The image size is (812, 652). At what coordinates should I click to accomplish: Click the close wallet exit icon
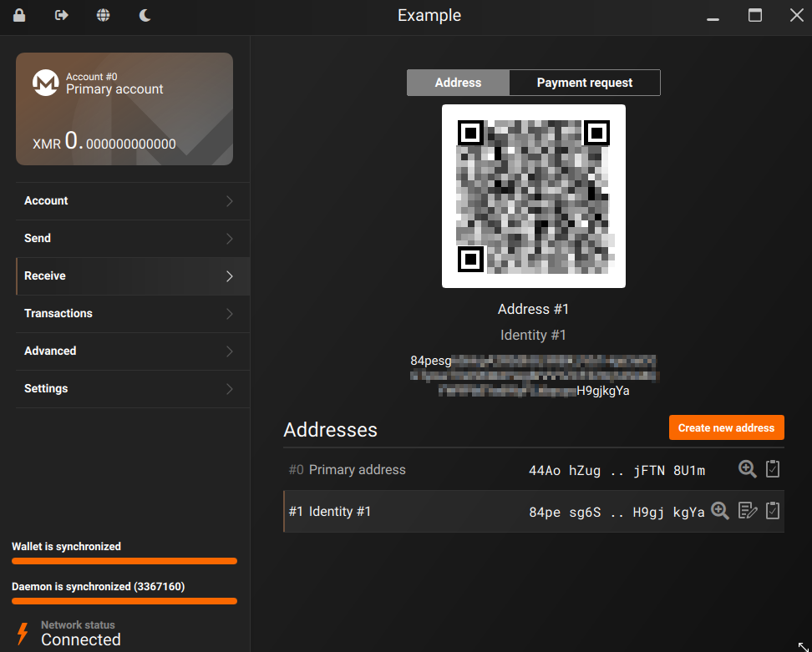click(62, 15)
